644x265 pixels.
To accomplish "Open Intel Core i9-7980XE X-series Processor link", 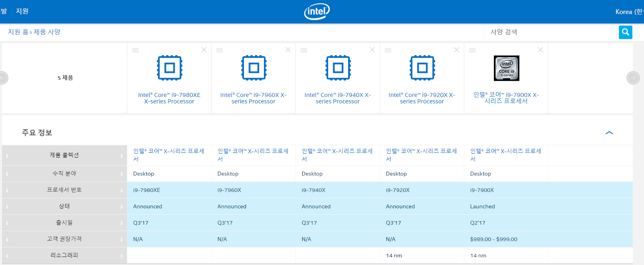I will [x=169, y=98].
